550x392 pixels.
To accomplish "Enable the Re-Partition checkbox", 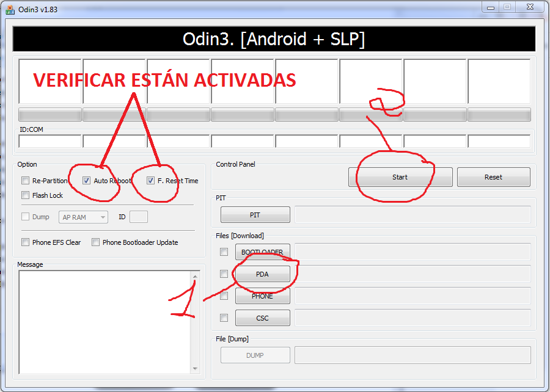I will click(25, 180).
